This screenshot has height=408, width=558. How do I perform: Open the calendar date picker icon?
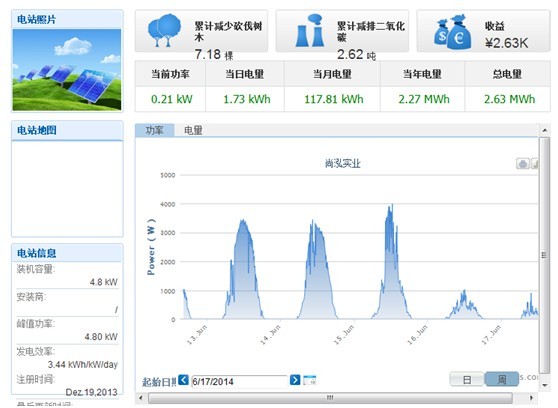coord(310,380)
